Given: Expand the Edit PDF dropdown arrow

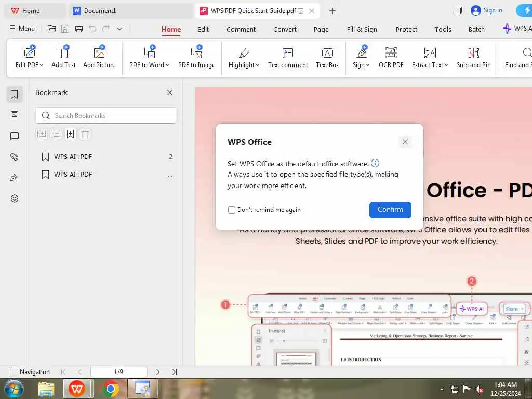Looking at the screenshot, I should coord(42,65).
